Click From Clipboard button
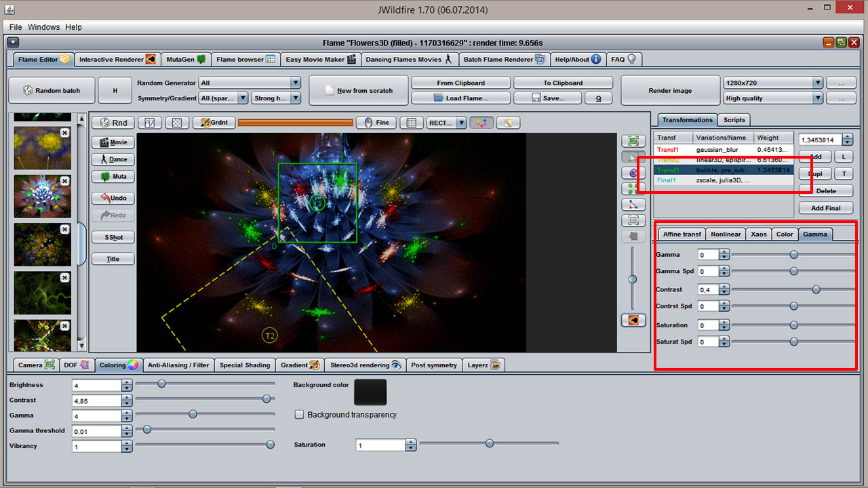Viewport: 868px width, 488px height. click(461, 83)
